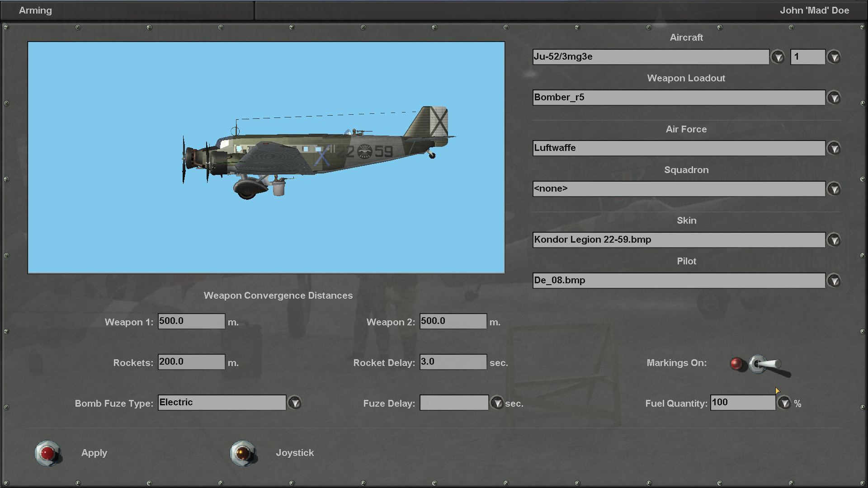
Task: Open the Pilot skin dropdown arrow
Action: point(834,281)
